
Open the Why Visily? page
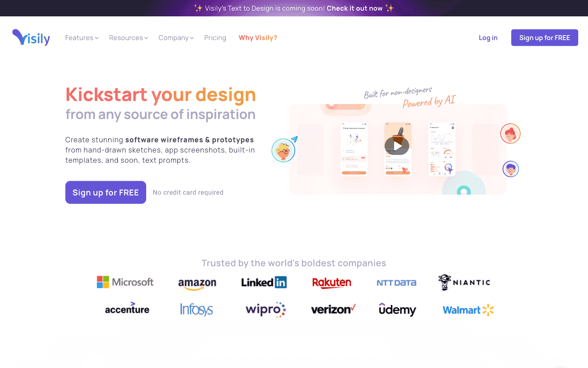click(258, 38)
